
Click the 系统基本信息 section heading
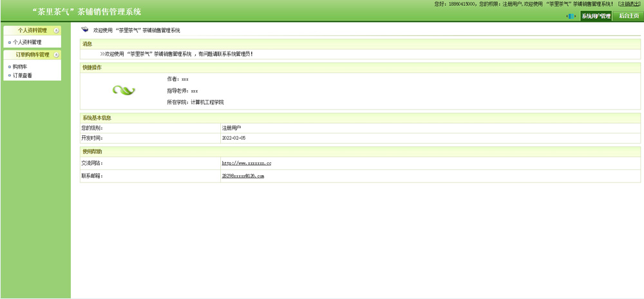[97, 118]
